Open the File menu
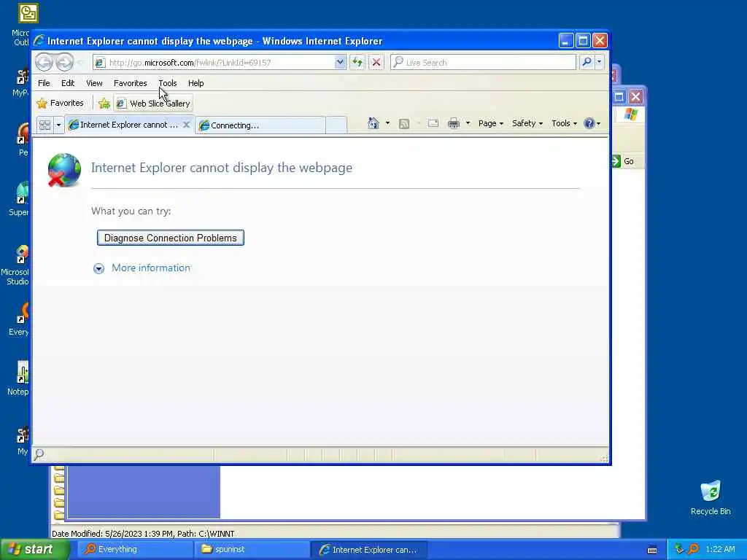 [44, 83]
